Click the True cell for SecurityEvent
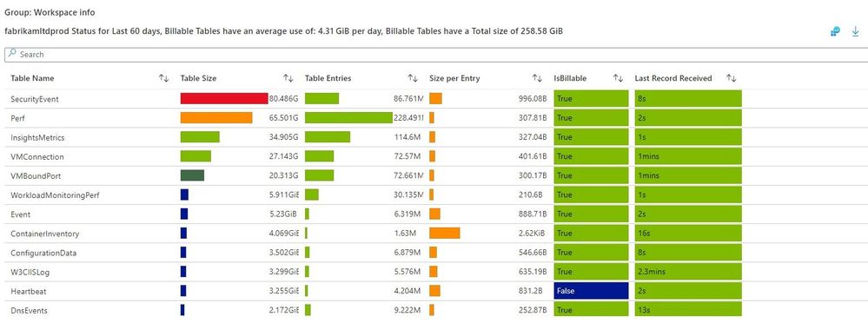868x323 pixels. pos(591,98)
